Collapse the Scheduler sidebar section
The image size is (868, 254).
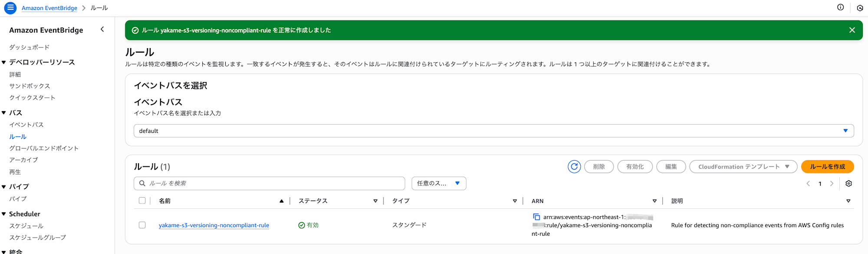pyautogui.click(x=4, y=214)
